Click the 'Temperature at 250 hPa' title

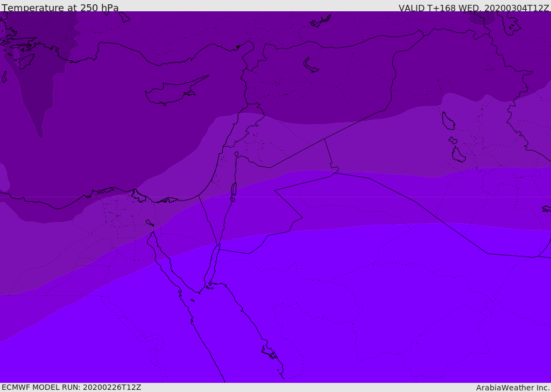60,8
